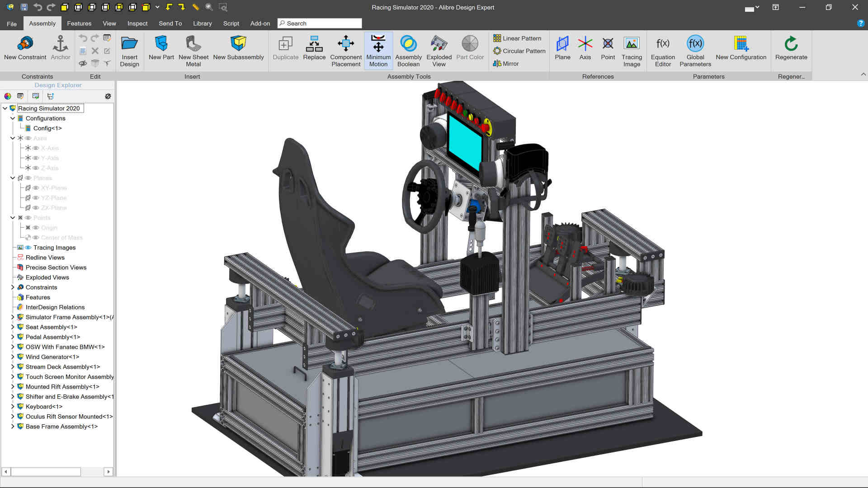Hide the XY-Plane using its eye icon
868x488 pixels.
(37, 188)
